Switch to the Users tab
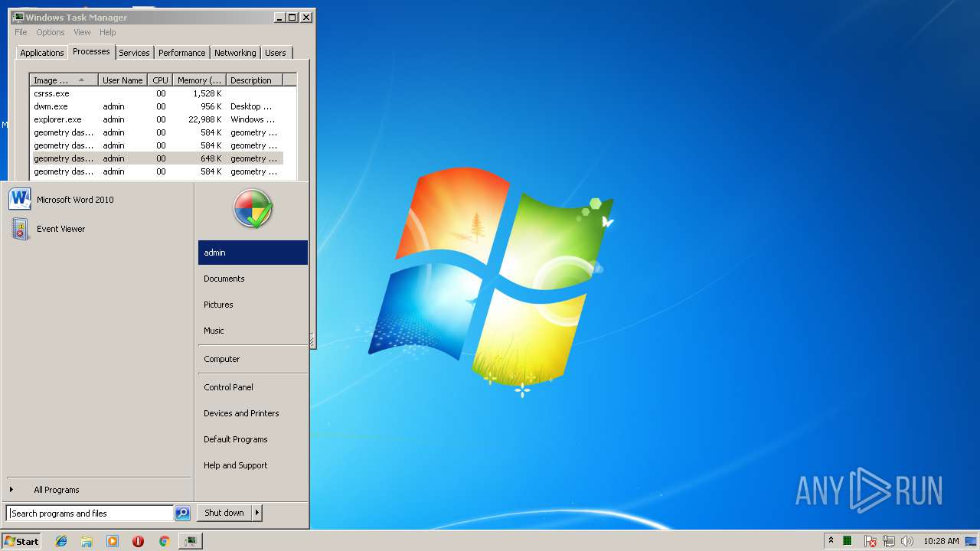 276,53
